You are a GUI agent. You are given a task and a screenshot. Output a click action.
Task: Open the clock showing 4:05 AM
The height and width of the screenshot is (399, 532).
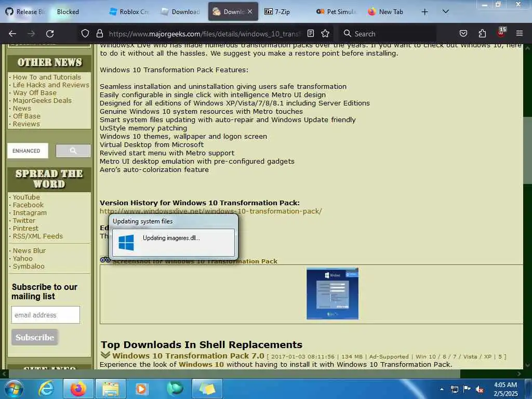point(506,389)
